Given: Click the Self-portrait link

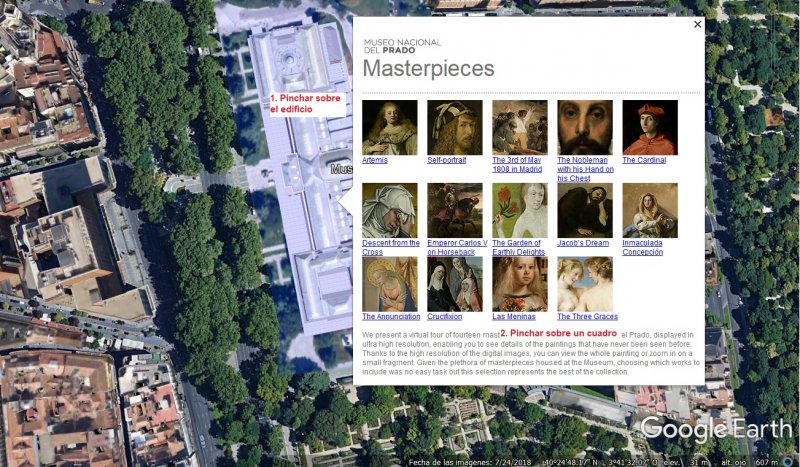Looking at the screenshot, I should point(446,160).
